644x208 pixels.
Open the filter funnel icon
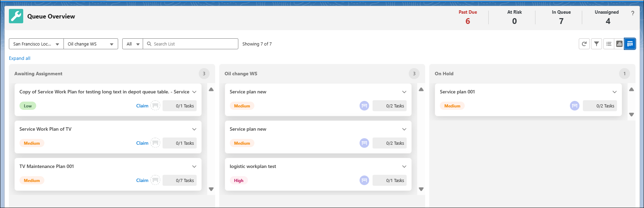coord(597,44)
